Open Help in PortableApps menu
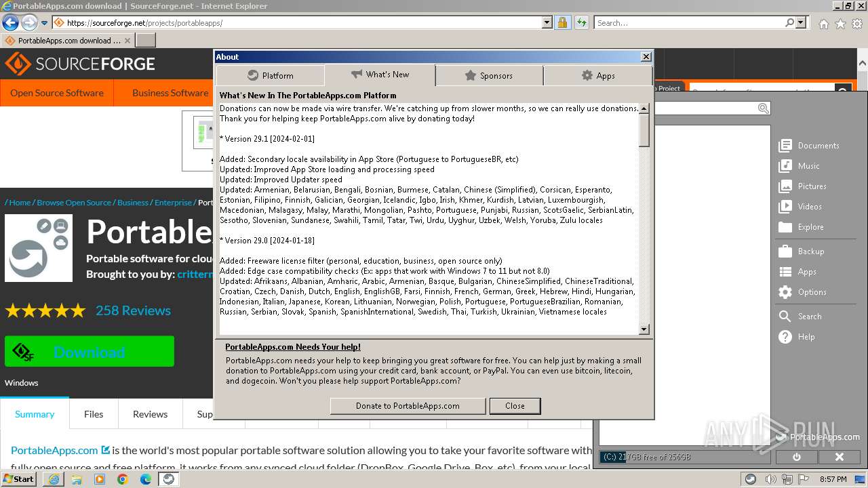The height and width of the screenshot is (488, 868). [797, 337]
